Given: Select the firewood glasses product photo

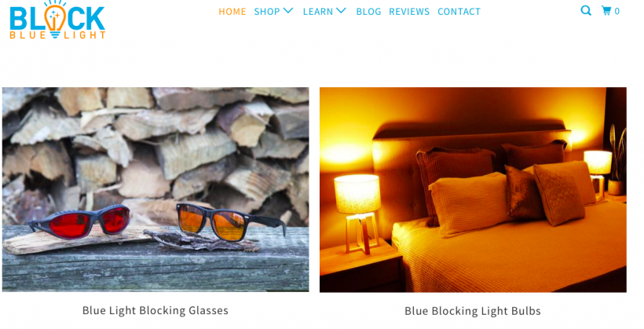Looking at the screenshot, I should tap(156, 189).
